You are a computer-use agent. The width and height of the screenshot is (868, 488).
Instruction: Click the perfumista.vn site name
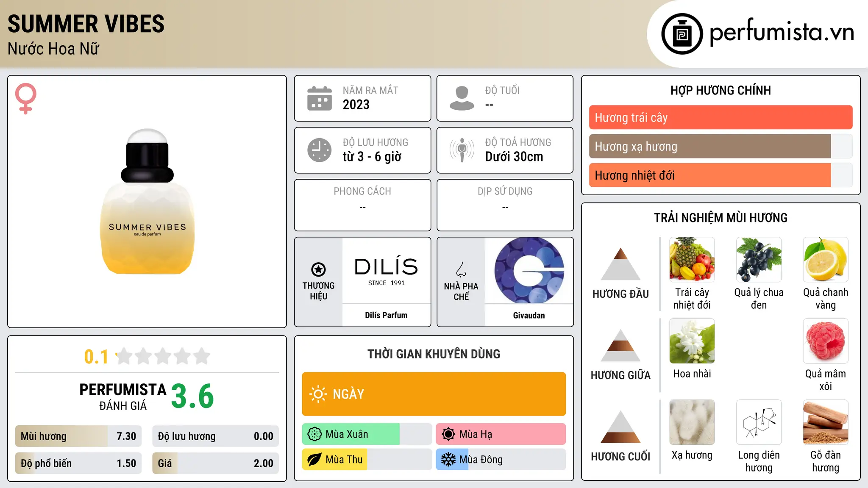click(782, 32)
